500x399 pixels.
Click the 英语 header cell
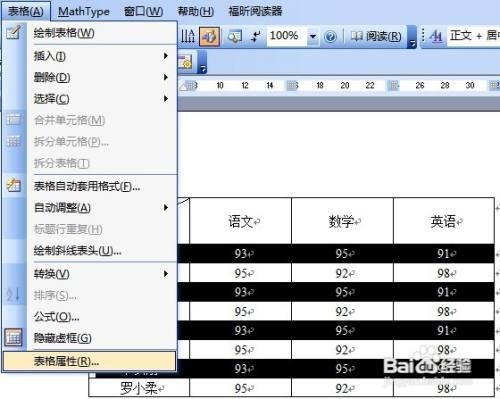coord(444,221)
